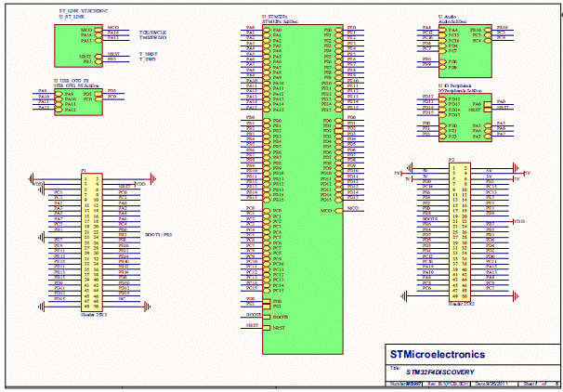
Task: Select the U_Audio sheet symbol body
Action: click(x=465, y=51)
